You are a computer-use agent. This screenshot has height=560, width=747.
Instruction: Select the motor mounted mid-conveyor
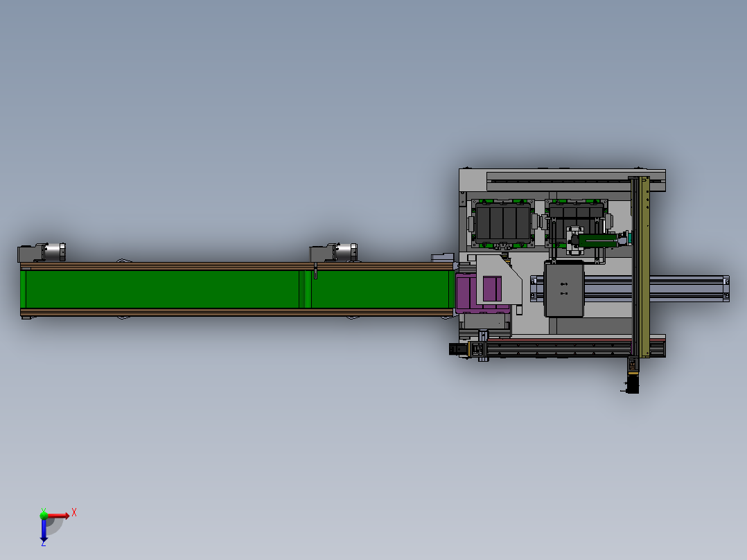333,252
